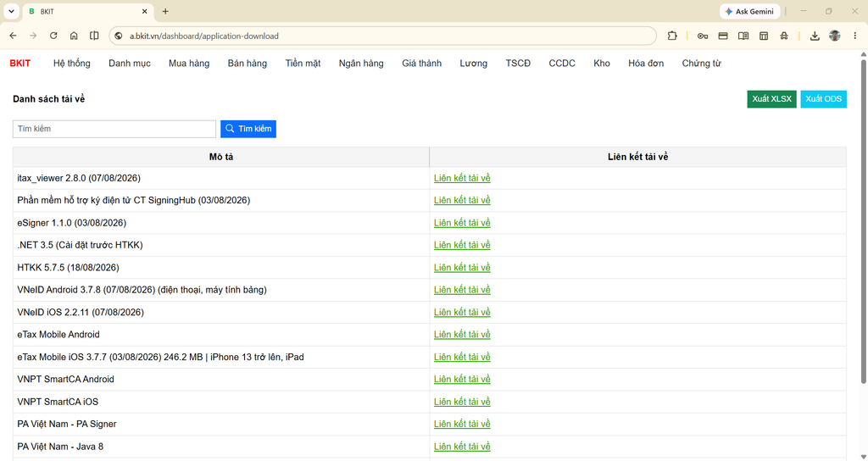Click download link for PA Signer
Screen dimensions: 868x461
tap(462, 425)
